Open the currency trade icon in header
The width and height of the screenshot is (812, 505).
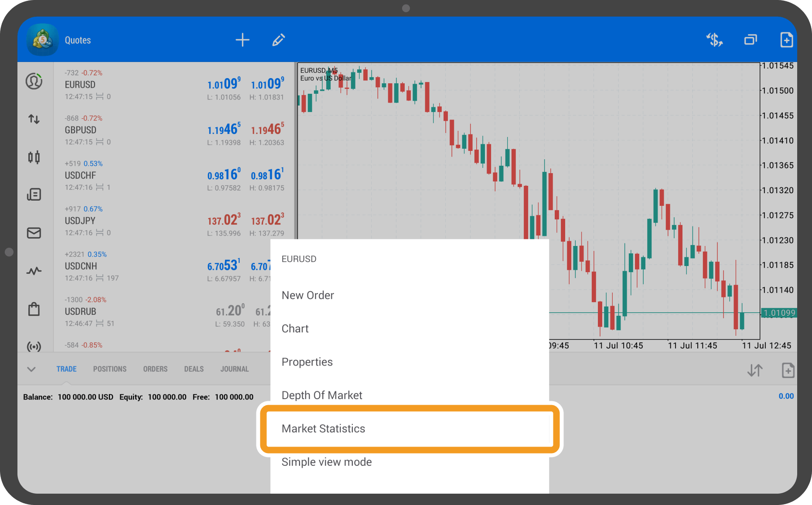click(714, 40)
